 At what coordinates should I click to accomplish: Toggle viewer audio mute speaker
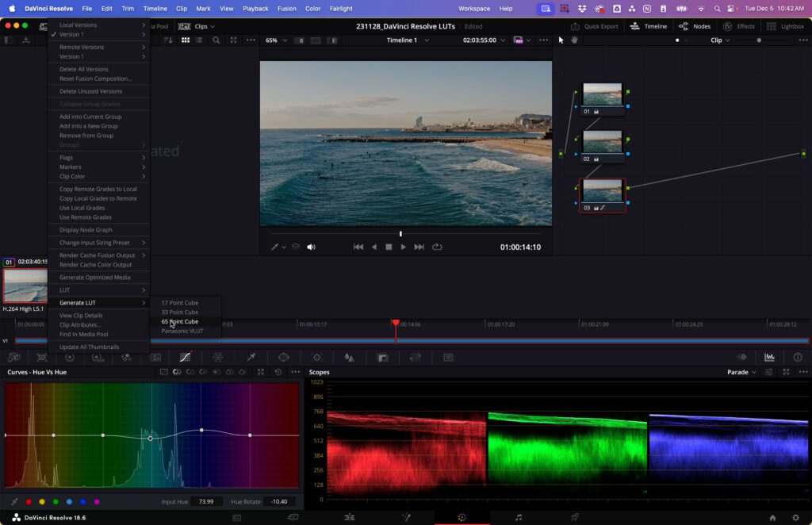pos(311,247)
